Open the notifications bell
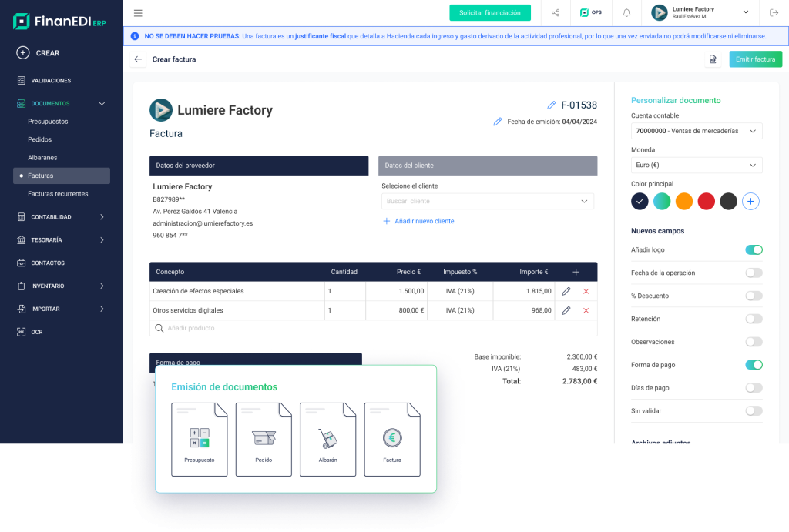This screenshot has width=789, height=532. point(626,13)
